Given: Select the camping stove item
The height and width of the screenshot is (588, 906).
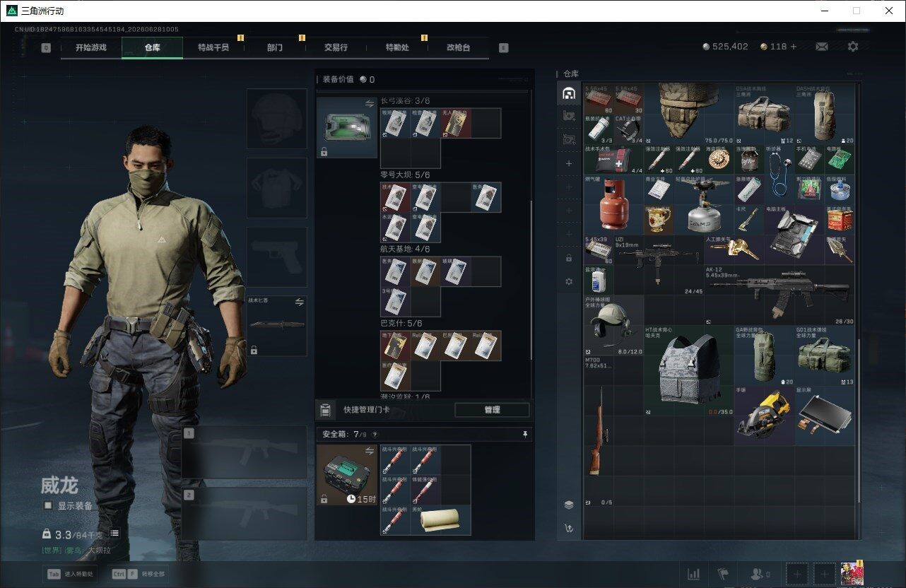Looking at the screenshot, I should pyautogui.click(x=704, y=204).
